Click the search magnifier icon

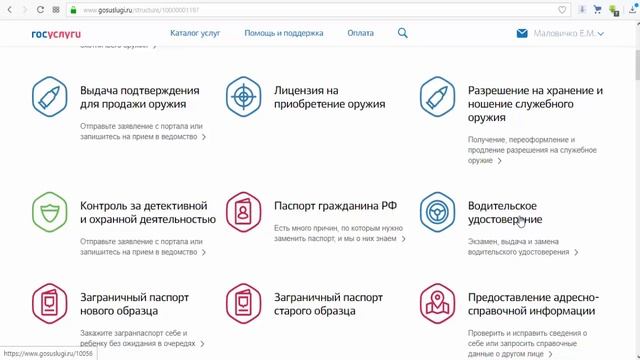pos(402,33)
